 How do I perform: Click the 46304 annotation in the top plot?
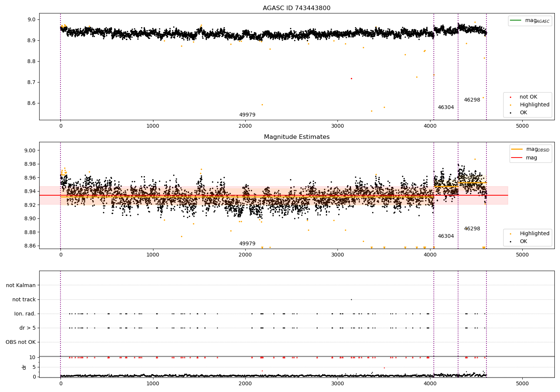click(446, 108)
